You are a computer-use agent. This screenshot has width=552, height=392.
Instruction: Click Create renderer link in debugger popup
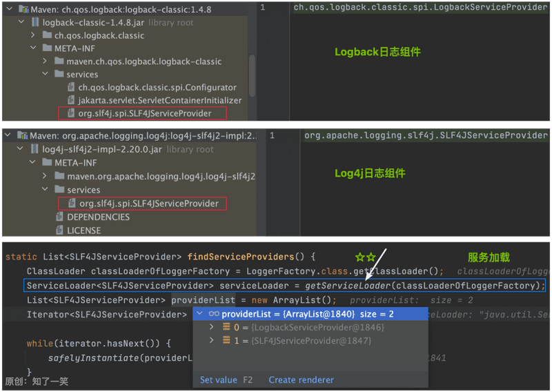[x=301, y=380]
